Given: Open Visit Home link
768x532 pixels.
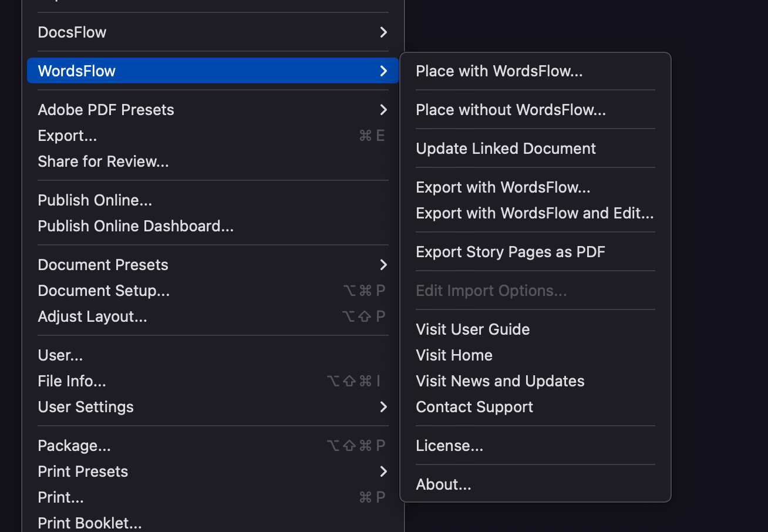Looking at the screenshot, I should (454, 355).
